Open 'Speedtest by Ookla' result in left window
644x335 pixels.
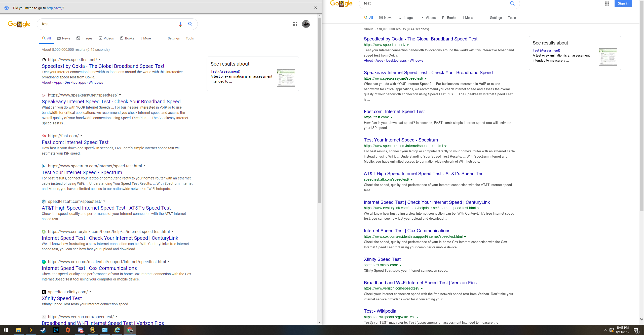pos(103,66)
